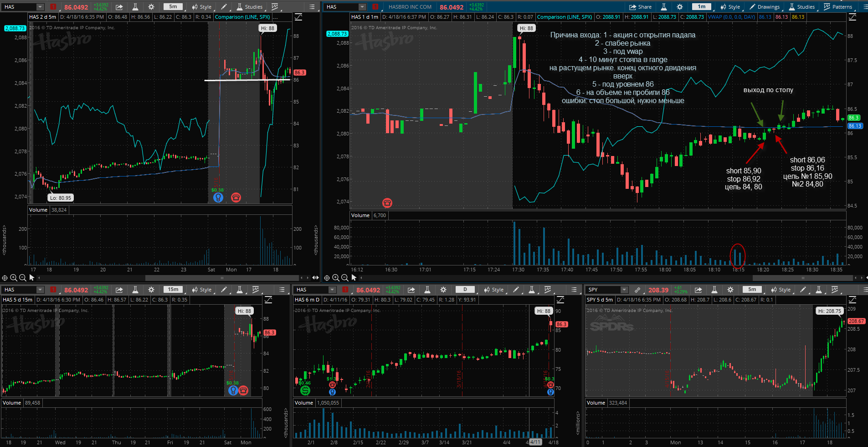Click VWAP (0.0, 0.0, DAY) study label
Screen dimensions: 868x447
731,17
